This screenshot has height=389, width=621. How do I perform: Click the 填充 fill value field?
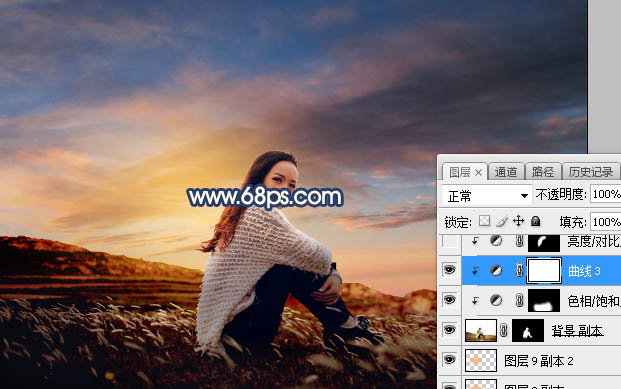pyautogui.click(x=606, y=222)
